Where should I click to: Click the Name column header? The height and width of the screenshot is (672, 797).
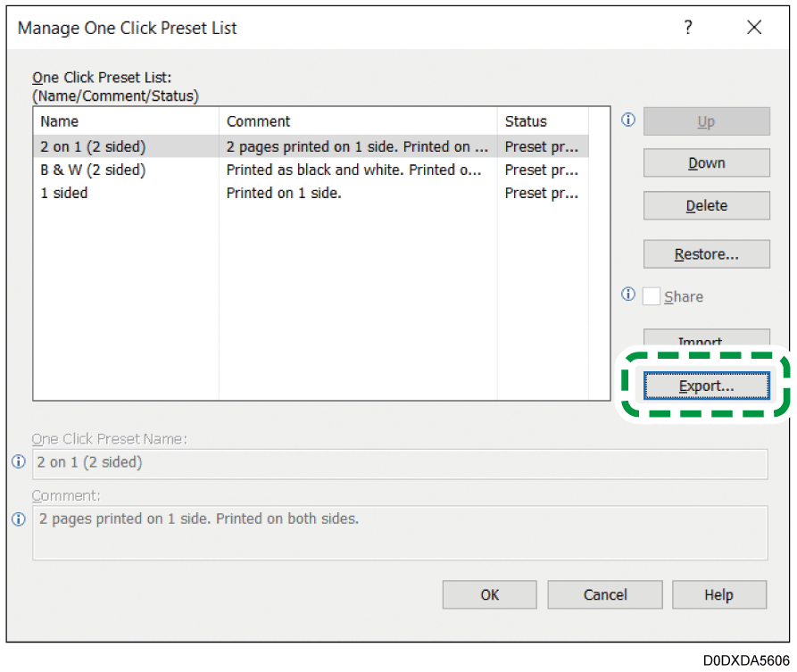(x=125, y=121)
